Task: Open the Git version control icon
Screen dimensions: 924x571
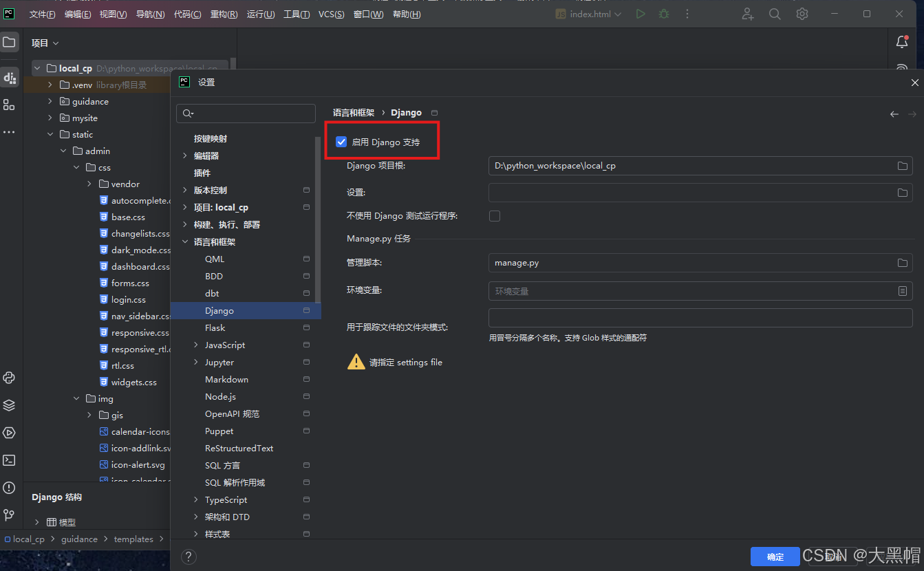Action: click(x=9, y=515)
